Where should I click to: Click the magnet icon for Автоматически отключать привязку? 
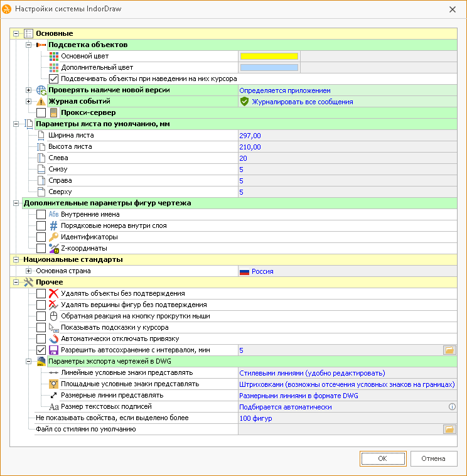tap(54, 338)
